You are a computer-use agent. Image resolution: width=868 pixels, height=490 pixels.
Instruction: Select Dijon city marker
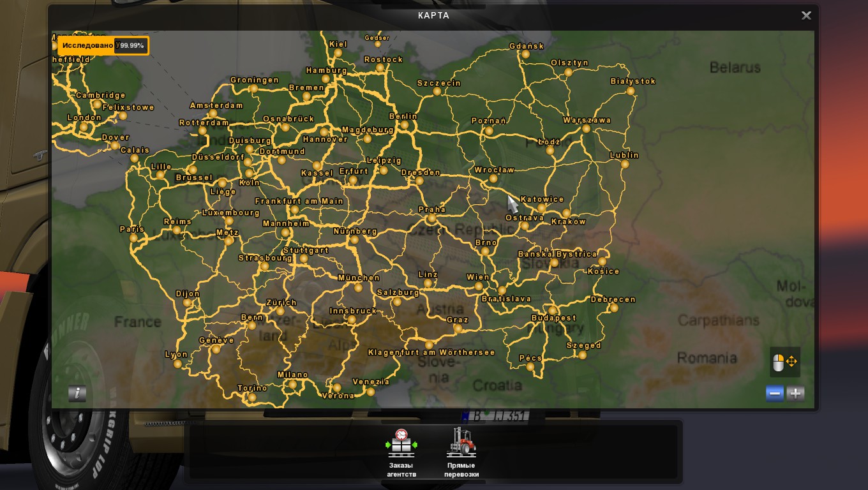pyautogui.click(x=187, y=303)
